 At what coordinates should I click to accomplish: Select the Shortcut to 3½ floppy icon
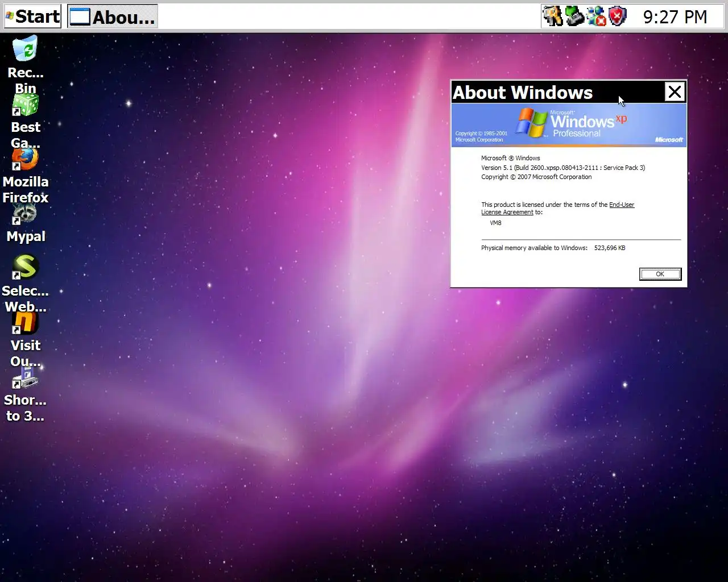[25, 377]
